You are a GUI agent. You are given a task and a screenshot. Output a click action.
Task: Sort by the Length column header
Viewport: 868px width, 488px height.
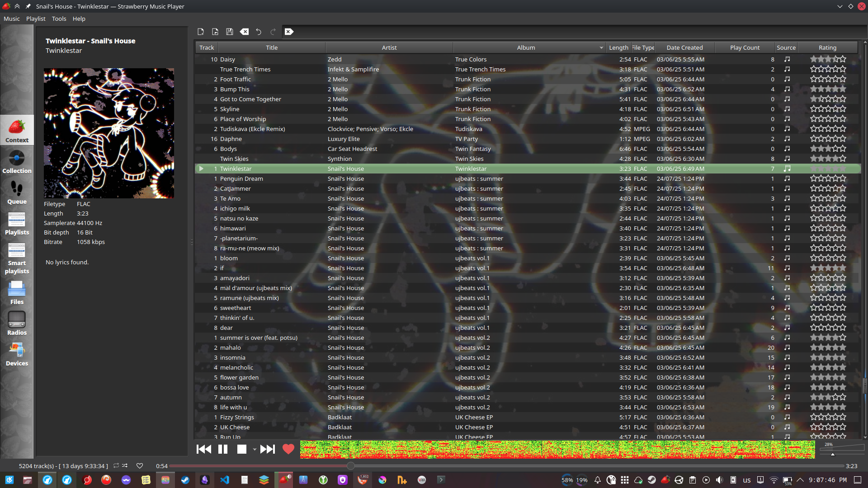618,47
